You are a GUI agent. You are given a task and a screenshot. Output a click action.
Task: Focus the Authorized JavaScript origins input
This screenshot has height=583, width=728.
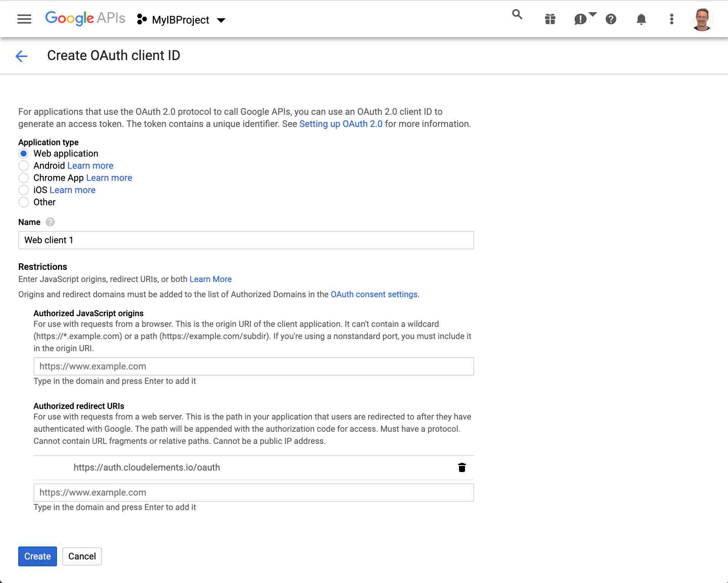[x=254, y=366]
